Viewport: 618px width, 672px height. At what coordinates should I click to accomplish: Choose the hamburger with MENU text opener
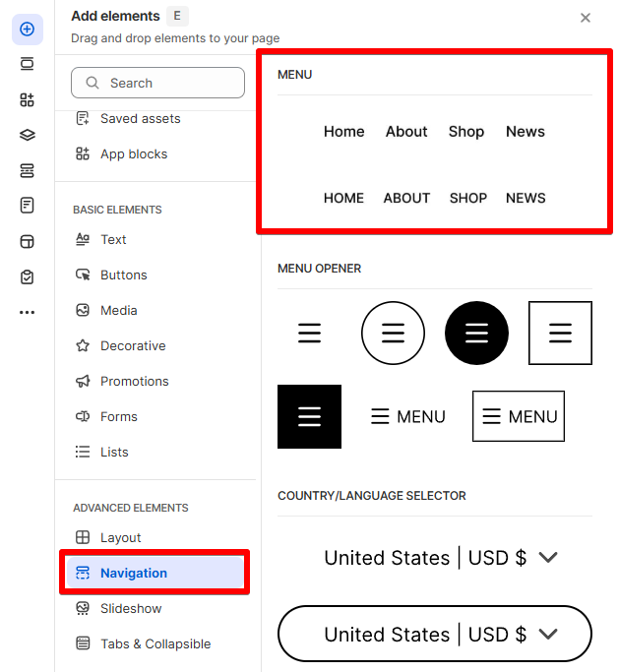click(x=408, y=416)
